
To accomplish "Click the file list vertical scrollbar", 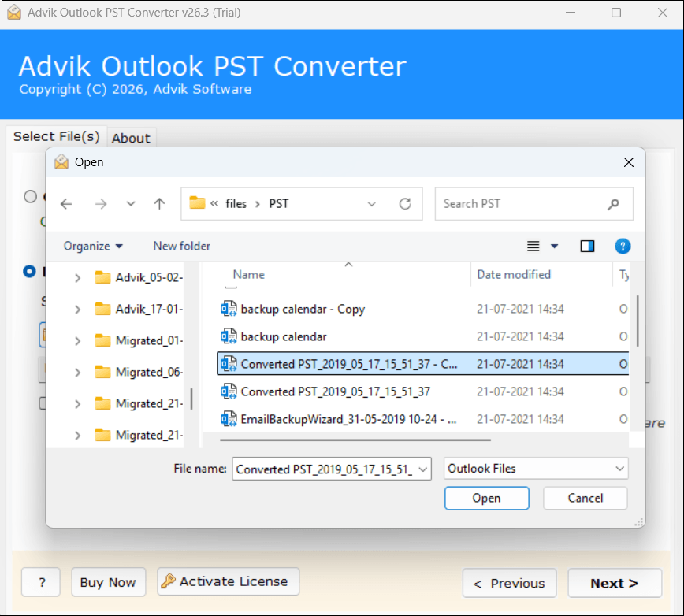I will point(638,321).
